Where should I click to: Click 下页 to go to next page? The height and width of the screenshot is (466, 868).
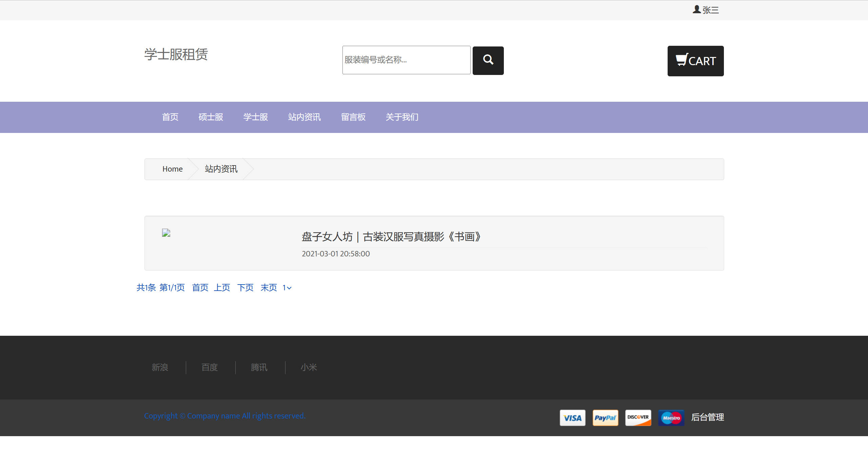pos(245,288)
